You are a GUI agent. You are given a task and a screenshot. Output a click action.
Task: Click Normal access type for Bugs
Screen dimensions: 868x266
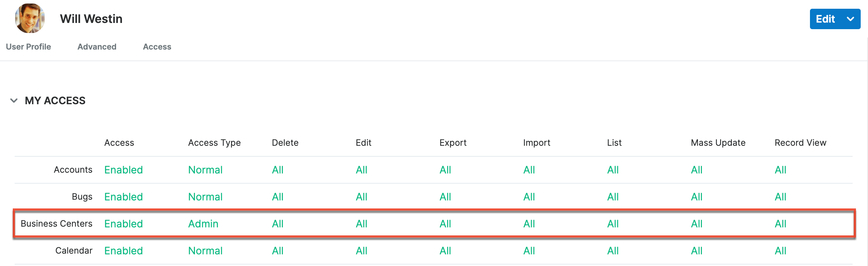tap(205, 197)
